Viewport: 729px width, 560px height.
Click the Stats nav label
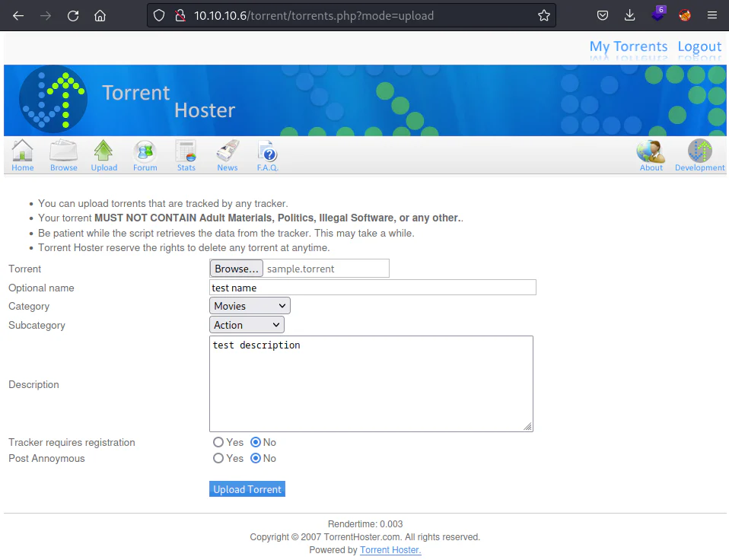coord(186,167)
